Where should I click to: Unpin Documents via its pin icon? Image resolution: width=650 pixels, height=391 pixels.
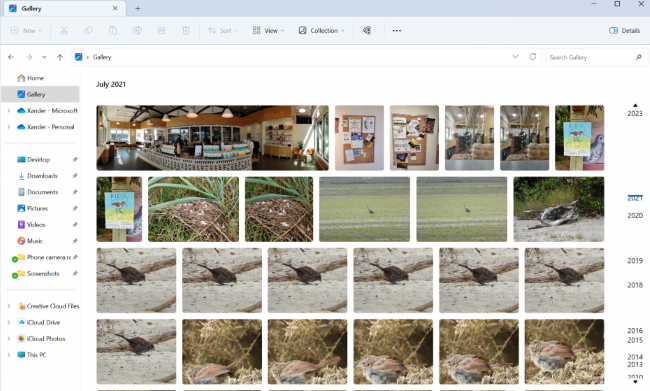75,192
